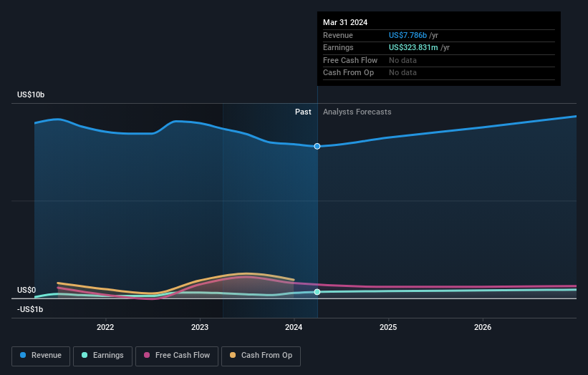Click the orange Cash From Op legend dot

pos(233,355)
